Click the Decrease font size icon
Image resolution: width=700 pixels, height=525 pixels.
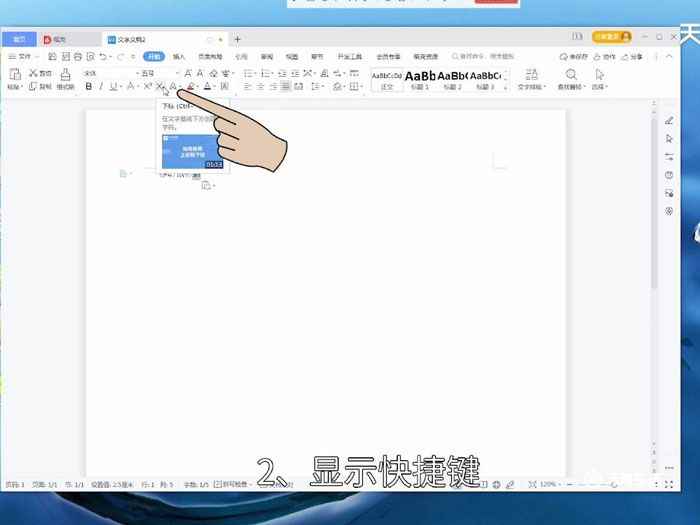coord(200,73)
